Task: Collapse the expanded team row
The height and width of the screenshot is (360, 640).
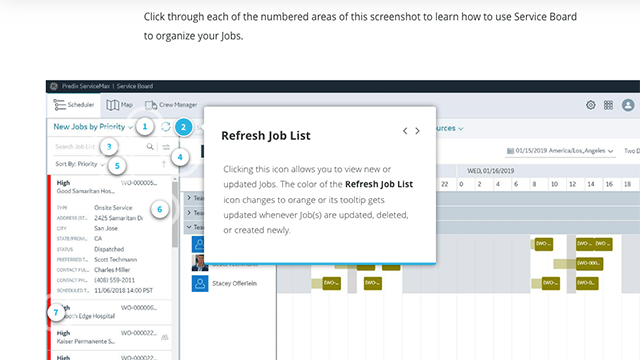Action: click(x=189, y=227)
